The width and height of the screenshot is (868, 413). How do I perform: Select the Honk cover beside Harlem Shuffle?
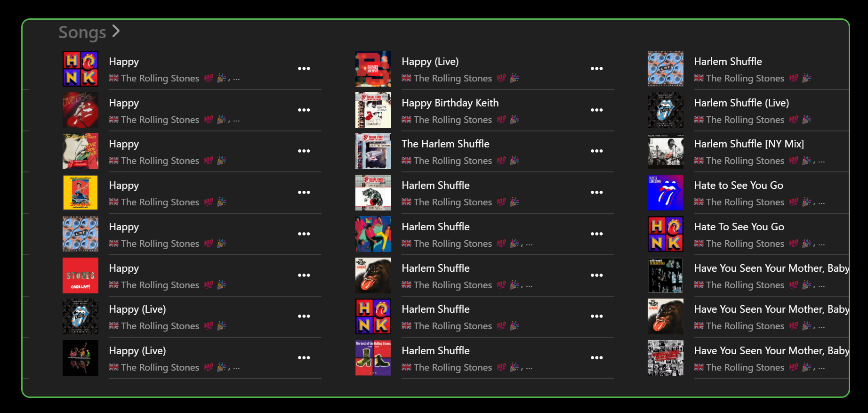coord(373,316)
